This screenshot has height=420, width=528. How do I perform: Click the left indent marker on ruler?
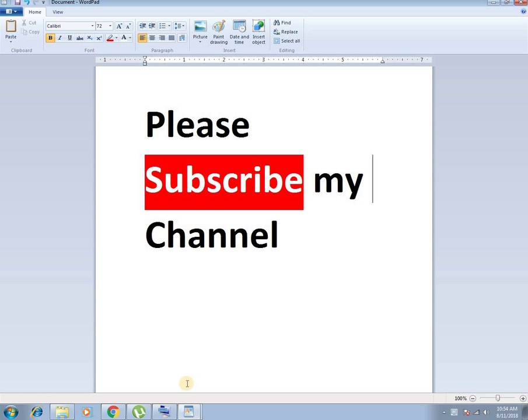tap(145, 62)
